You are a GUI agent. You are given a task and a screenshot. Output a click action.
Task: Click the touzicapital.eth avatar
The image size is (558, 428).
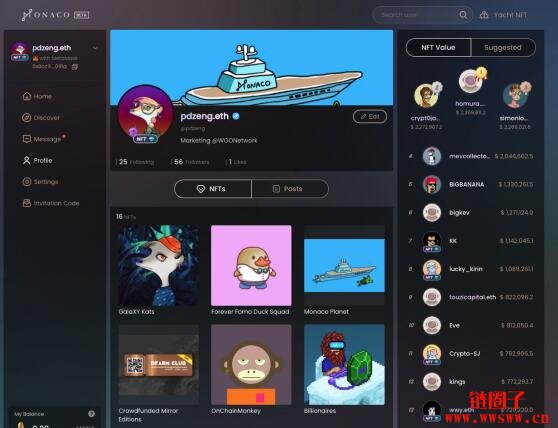click(432, 297)
